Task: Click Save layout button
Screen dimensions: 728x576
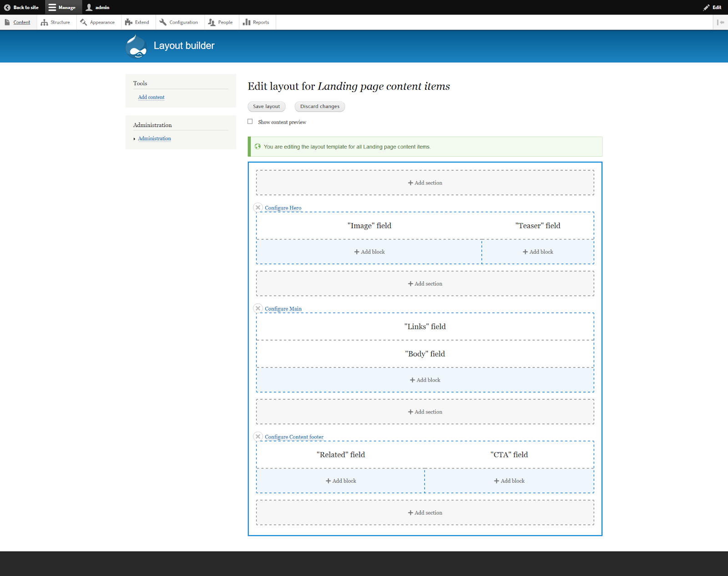Action: (x=267, y=107)
